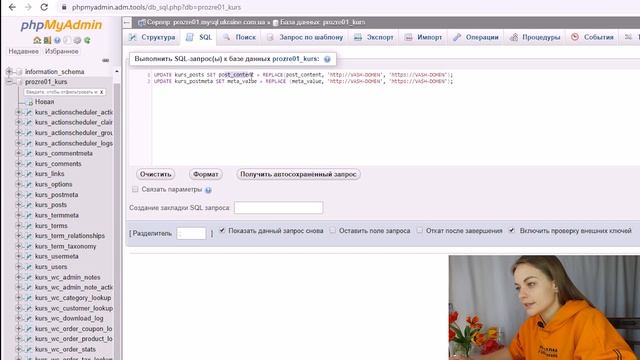The height and width of the screenshot is (360, 640).
Task: Click table icon of kurs_postmeta
Action: pos(29,195)
